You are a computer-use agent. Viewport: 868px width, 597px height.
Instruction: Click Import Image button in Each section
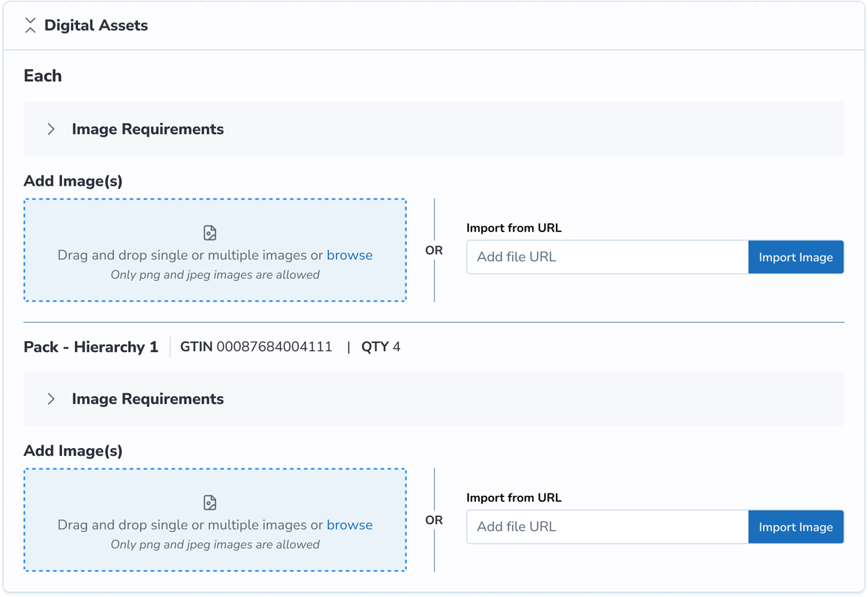(796, 257)
